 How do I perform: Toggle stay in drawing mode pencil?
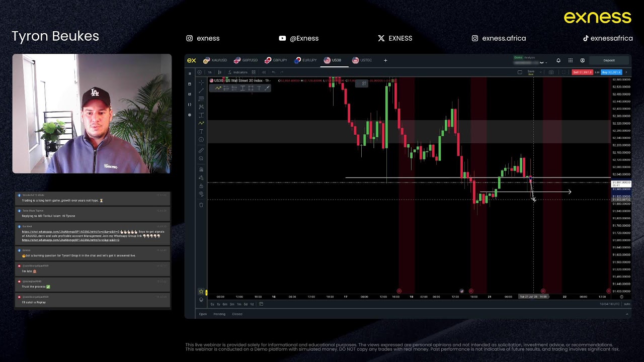pyautogui.click(x=201, y=178)
